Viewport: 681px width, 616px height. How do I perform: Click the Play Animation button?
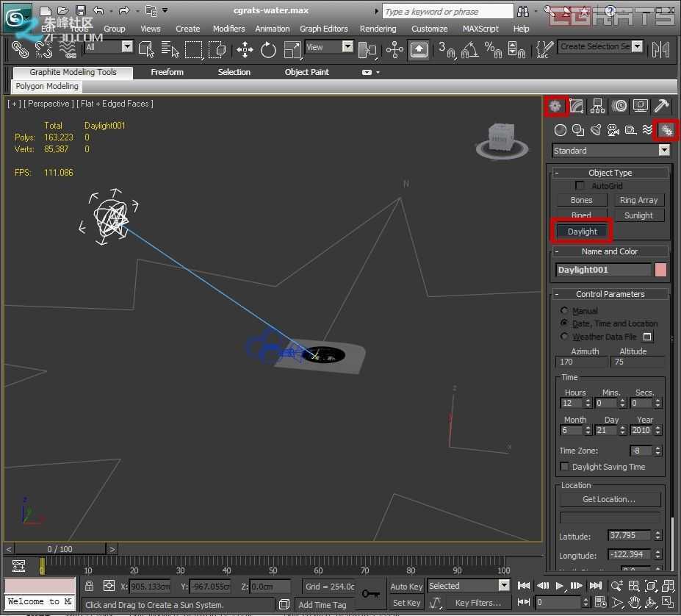point(559,586)
